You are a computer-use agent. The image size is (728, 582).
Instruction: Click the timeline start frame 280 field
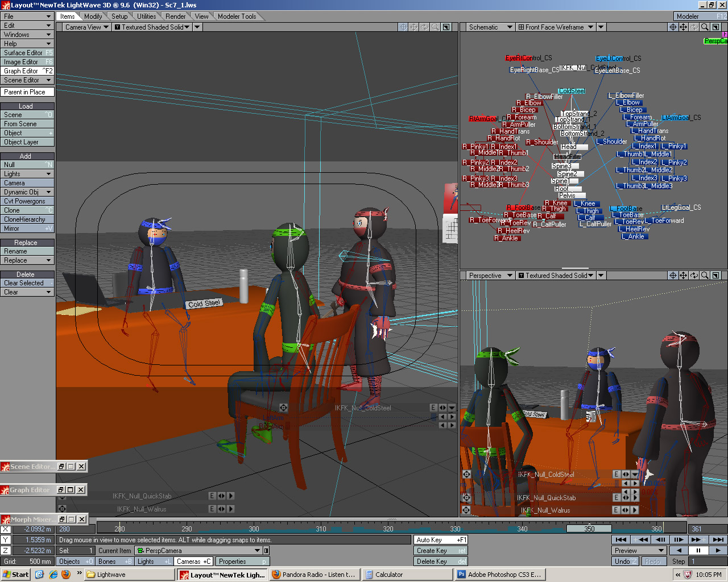point(76,529)
